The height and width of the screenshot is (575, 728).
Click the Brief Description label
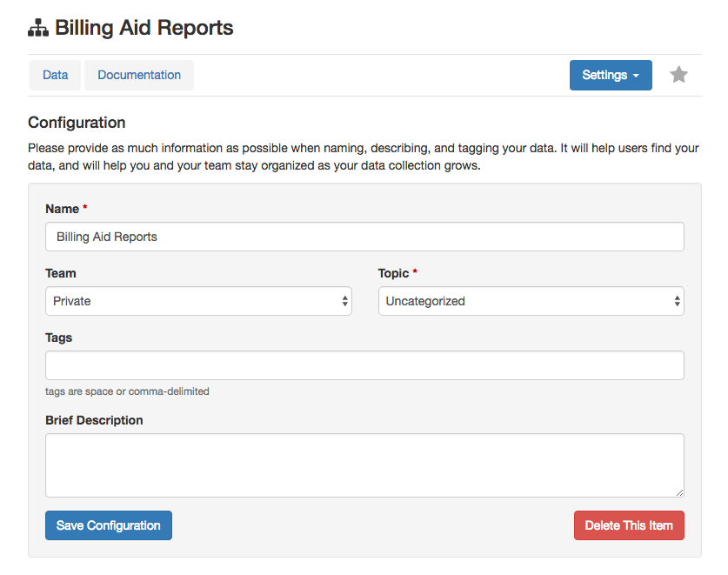coord(94,420)
